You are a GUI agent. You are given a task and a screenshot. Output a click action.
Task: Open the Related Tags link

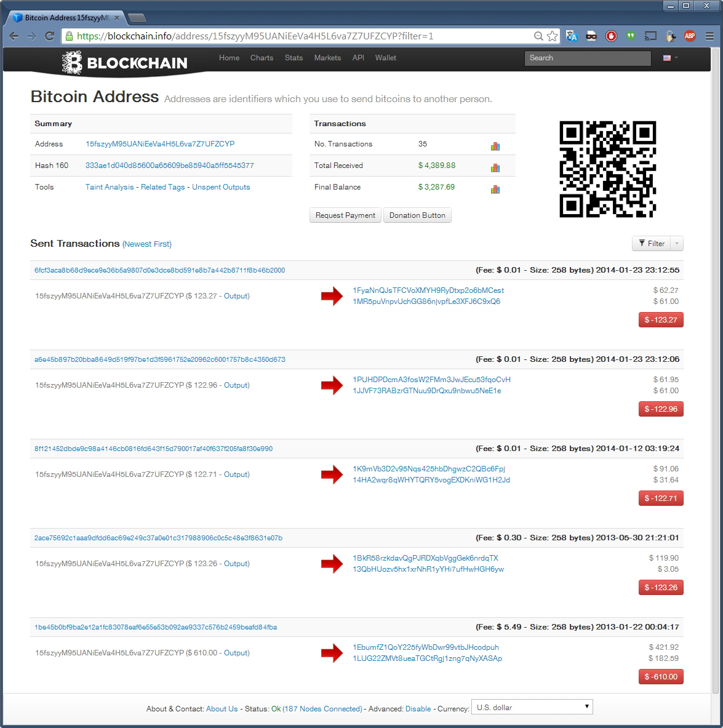coord(162,187)
